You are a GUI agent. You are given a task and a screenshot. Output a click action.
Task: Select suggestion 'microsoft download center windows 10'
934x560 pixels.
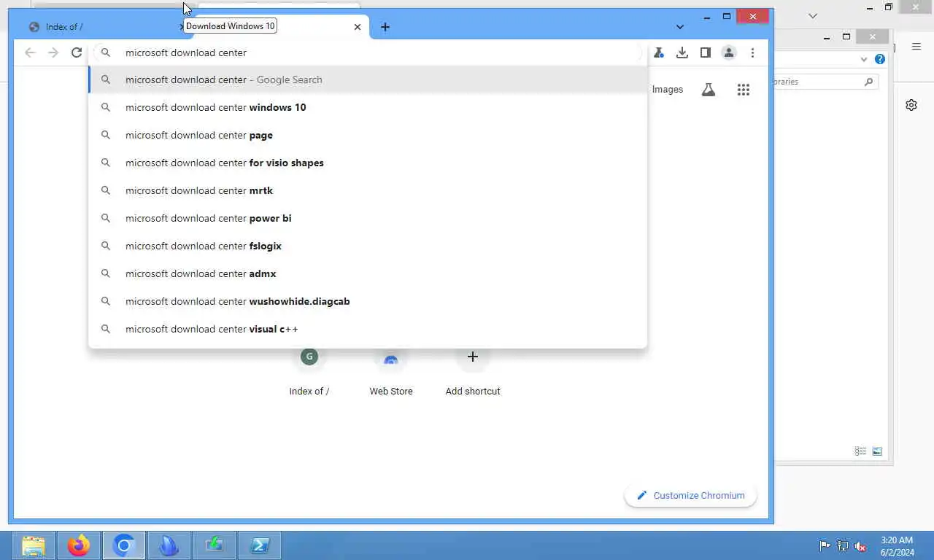[x=368, y=107]
